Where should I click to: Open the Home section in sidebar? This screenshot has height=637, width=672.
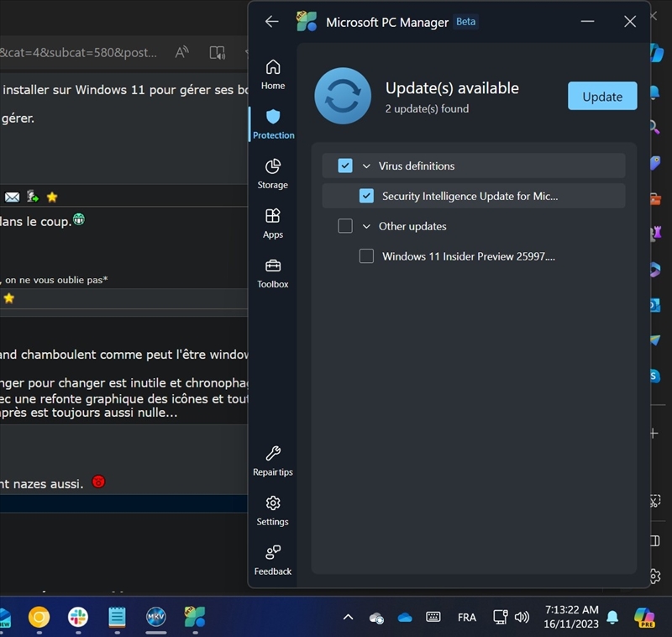pyautogui.click(x=272, y=74)
